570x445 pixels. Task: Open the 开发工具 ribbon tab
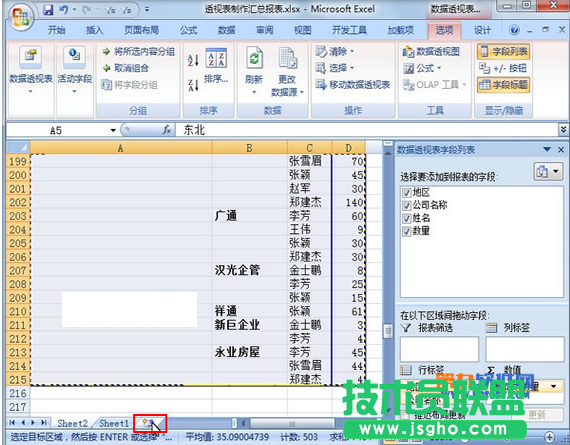tap(349, 30)
